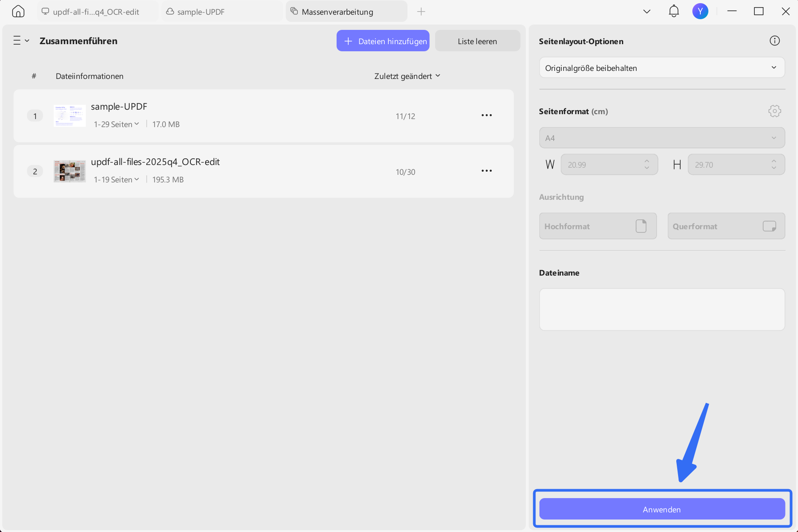The width and height of the screenshot is (798, 532).
Task: Switch to the Massenverarbeitung tab
Action: (346, 12)
